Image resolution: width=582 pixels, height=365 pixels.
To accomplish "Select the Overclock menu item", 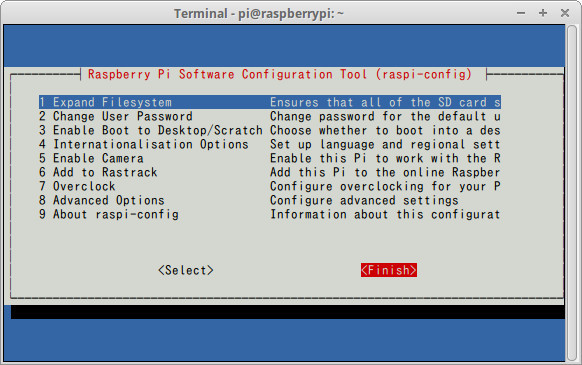I will click(x=77, y=186).
